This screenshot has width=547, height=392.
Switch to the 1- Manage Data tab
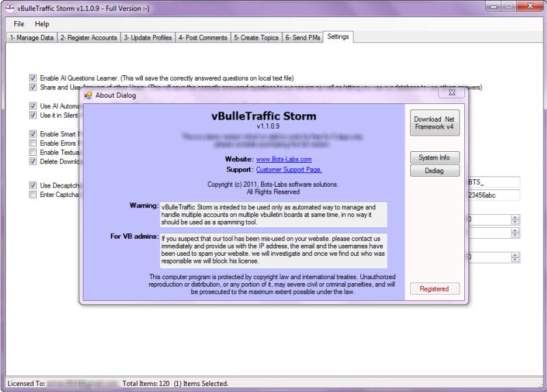31,38
